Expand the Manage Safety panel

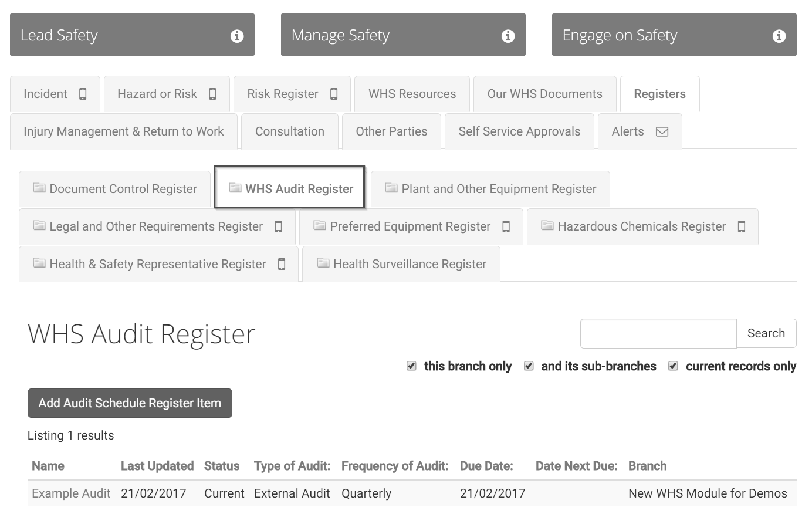(x=387, y=35)
